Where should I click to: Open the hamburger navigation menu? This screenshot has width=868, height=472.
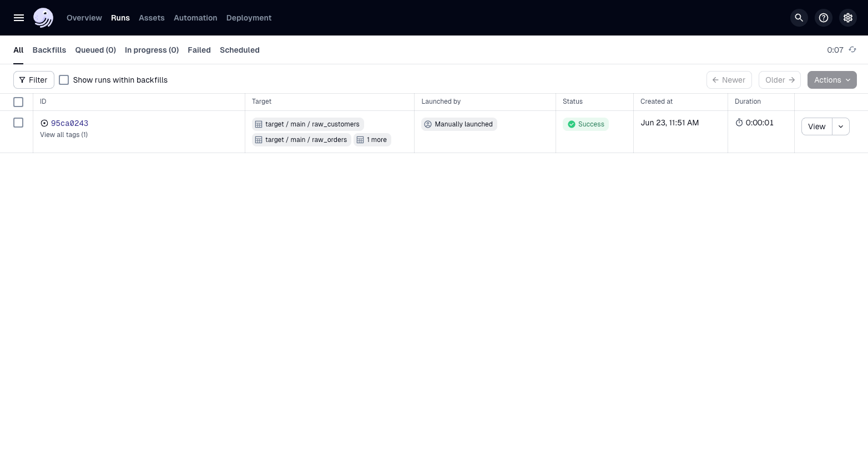[19, 18]
